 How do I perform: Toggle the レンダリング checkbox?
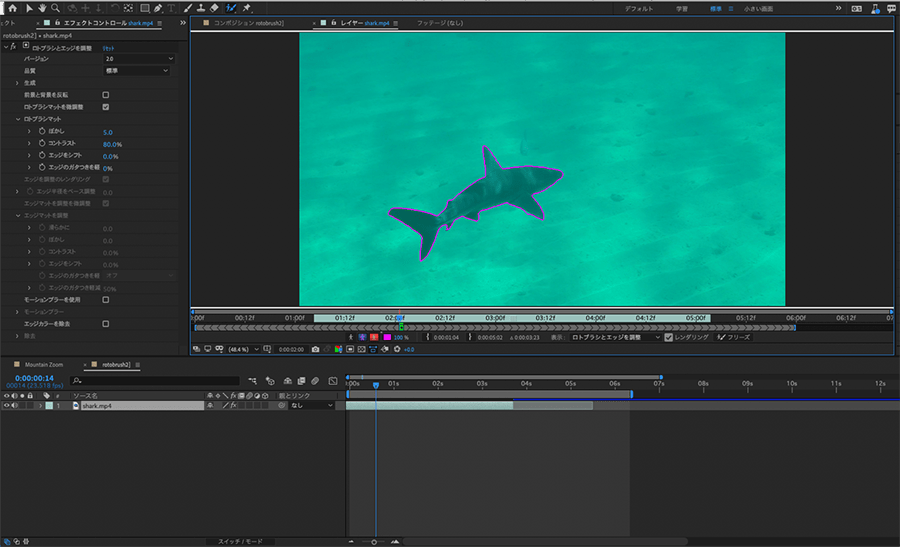tap(669, 338)
